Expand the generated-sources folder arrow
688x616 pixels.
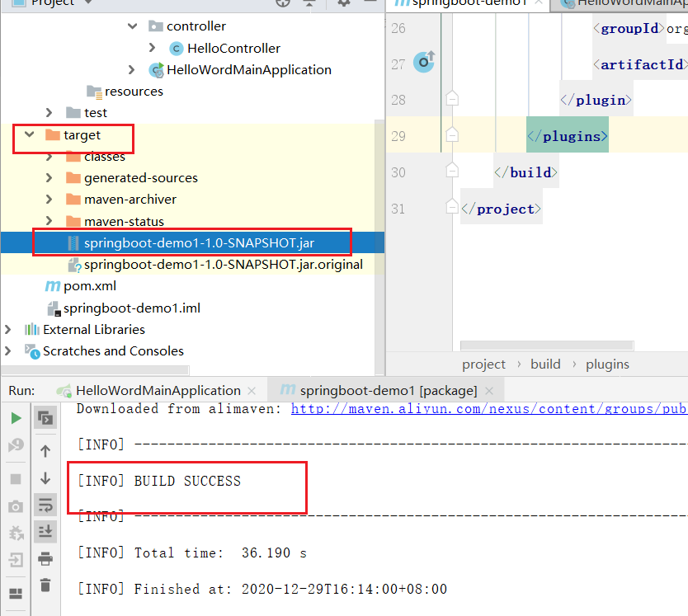[x=49, y=177]
